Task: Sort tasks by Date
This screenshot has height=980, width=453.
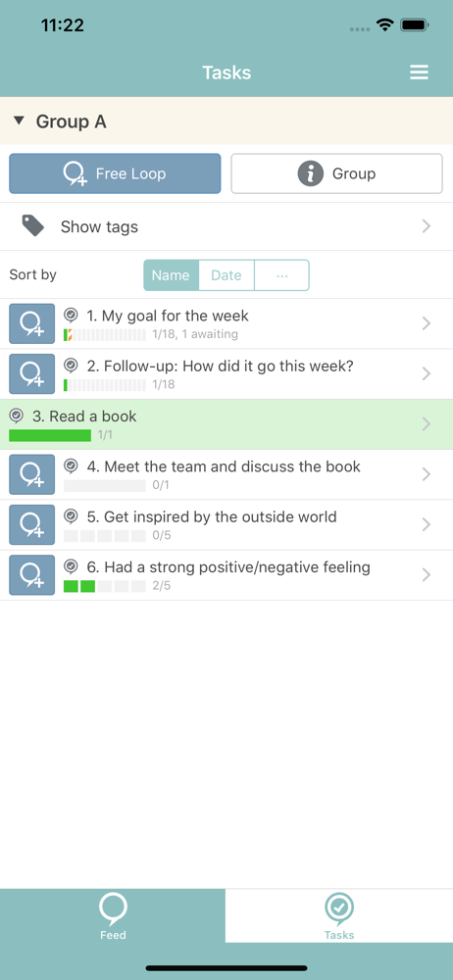Action: pyautogui.click(x=226, y=275)
